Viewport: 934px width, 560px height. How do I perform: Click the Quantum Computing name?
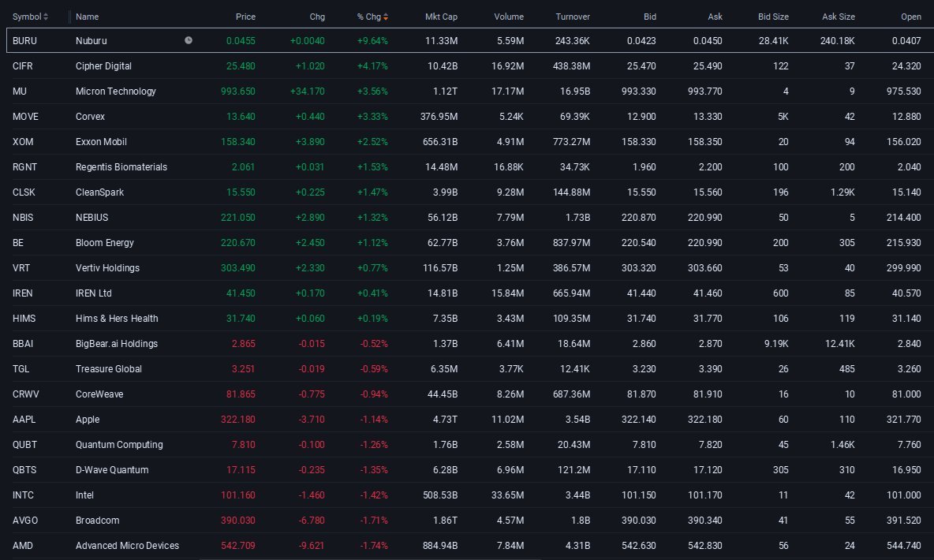coord(119,444)
